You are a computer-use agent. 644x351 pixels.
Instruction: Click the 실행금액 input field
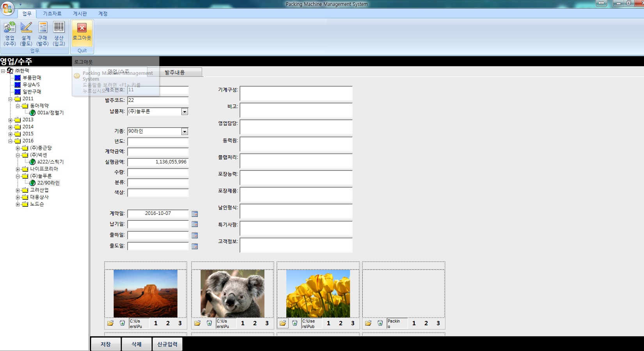pos(158,162)
